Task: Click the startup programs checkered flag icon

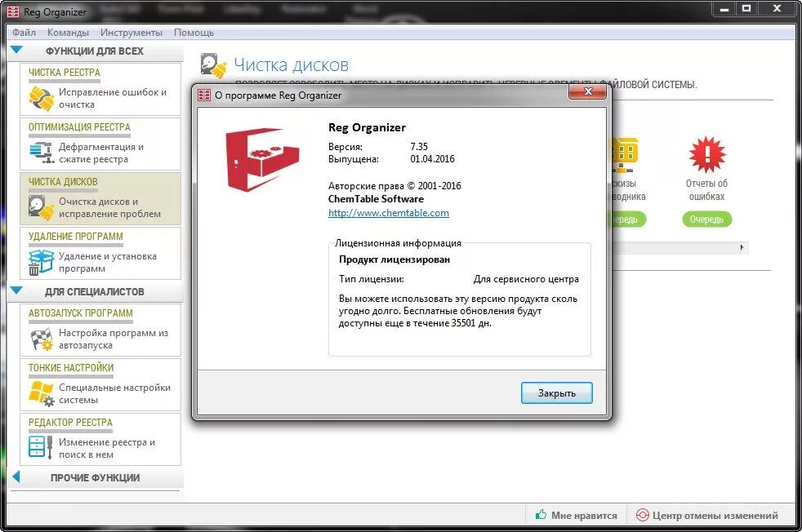Action: (x=41, y=339)
